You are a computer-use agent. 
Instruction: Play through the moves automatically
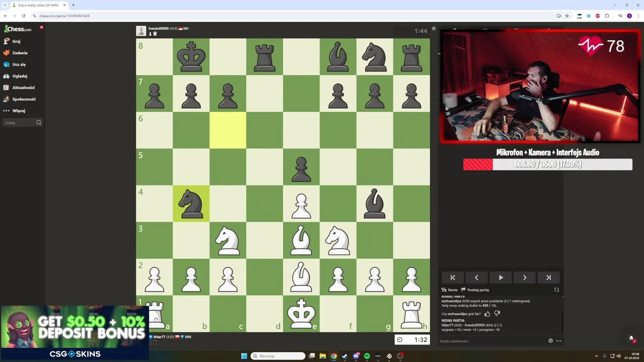pyautogui.click(x=501, y=278)
